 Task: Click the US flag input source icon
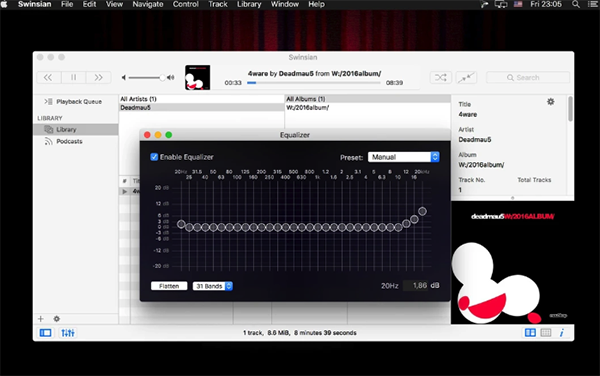click(518, 4)
